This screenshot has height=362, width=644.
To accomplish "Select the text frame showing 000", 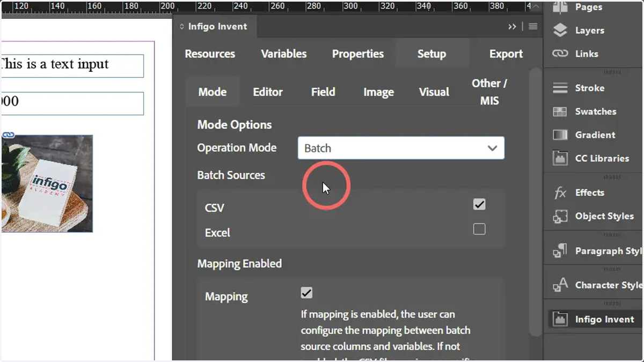I will point(72,104).
